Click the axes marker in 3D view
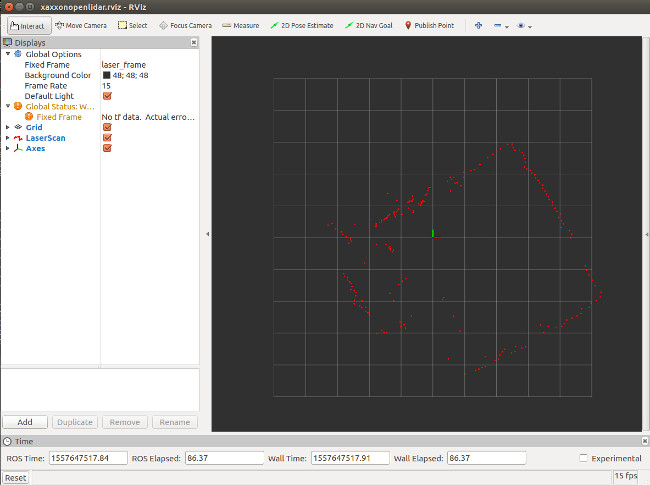The width and height of the screenshot is (650, 485). tap(435, 235)
